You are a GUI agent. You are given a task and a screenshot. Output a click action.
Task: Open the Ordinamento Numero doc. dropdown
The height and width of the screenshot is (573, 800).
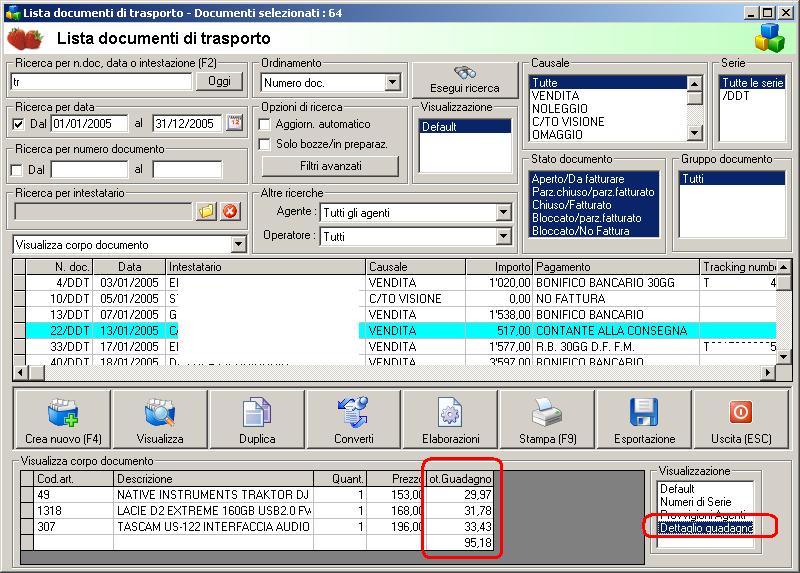(x=392, y=82)
